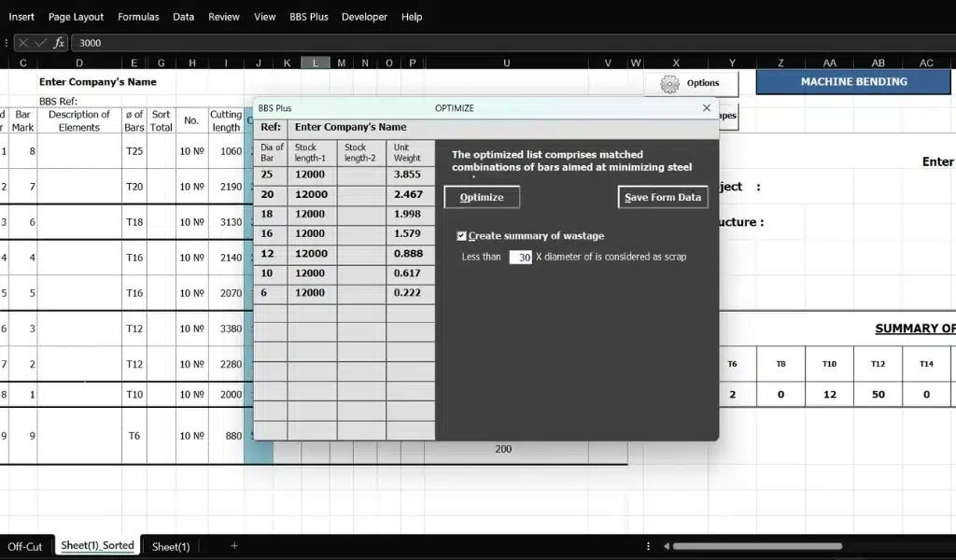Open the insert function fx icon
The width and height of the screenshot is (956, 560).
click(x=59, y=43)
